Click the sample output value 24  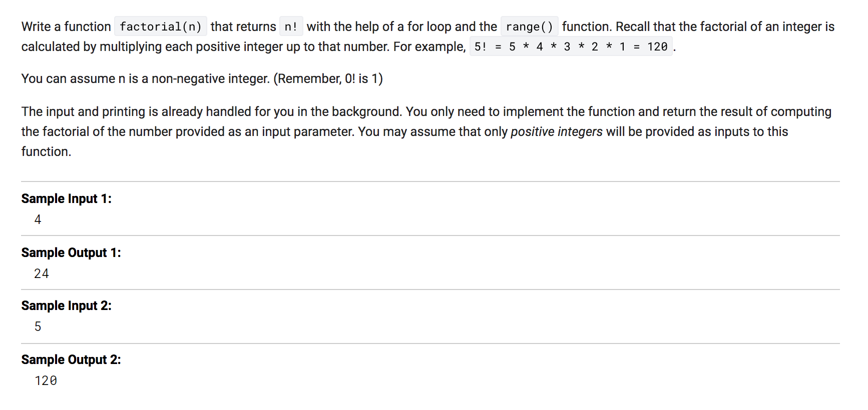click(42, 273)
